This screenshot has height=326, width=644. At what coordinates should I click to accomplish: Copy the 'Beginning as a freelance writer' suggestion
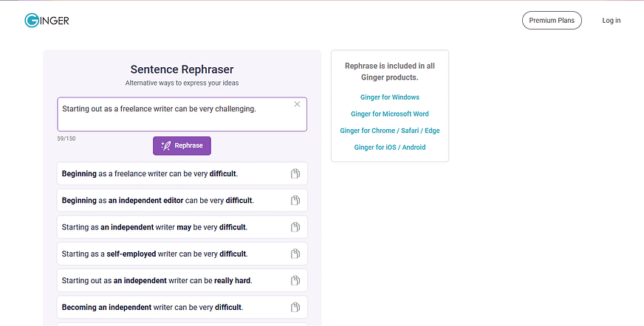295,174
